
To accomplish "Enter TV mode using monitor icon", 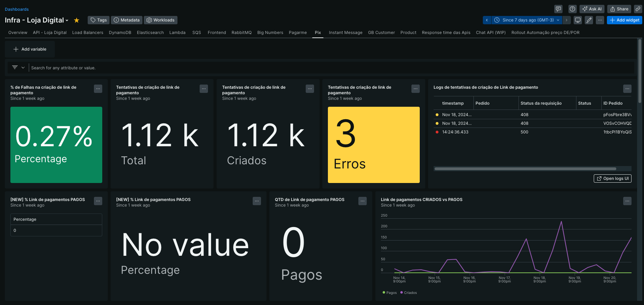I will (578, 20).
